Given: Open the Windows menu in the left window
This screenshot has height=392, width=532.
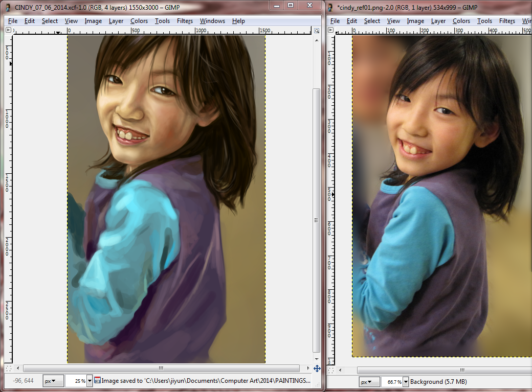Looking at the screenshot, I should pyautogui.click(x=212, y=21).
